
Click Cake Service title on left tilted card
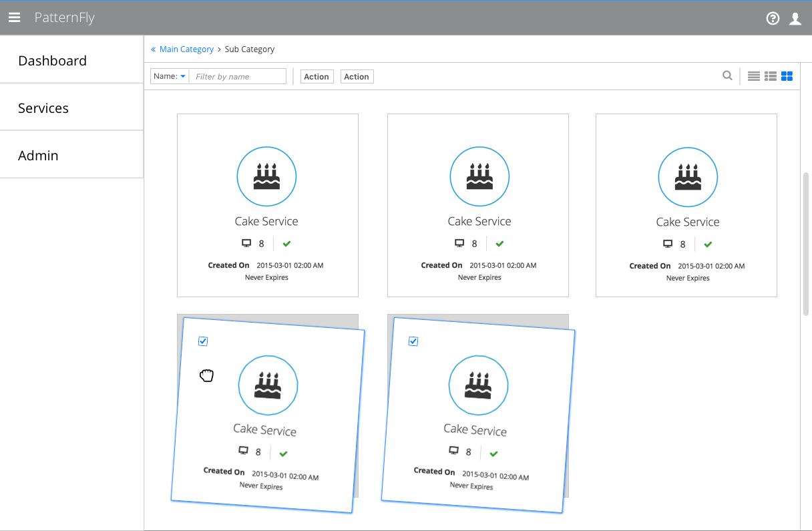point(264,429)
